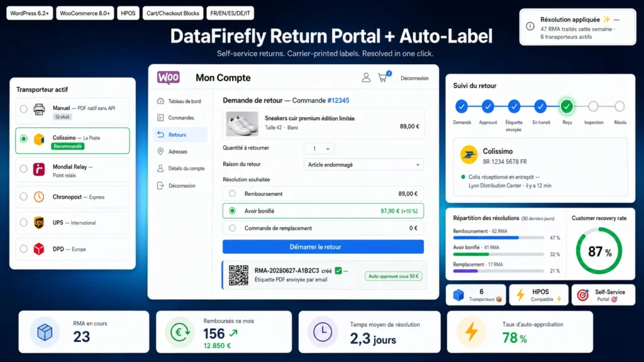
Task: Click the RMA en cours box icon
Action: tap(45, 332)
